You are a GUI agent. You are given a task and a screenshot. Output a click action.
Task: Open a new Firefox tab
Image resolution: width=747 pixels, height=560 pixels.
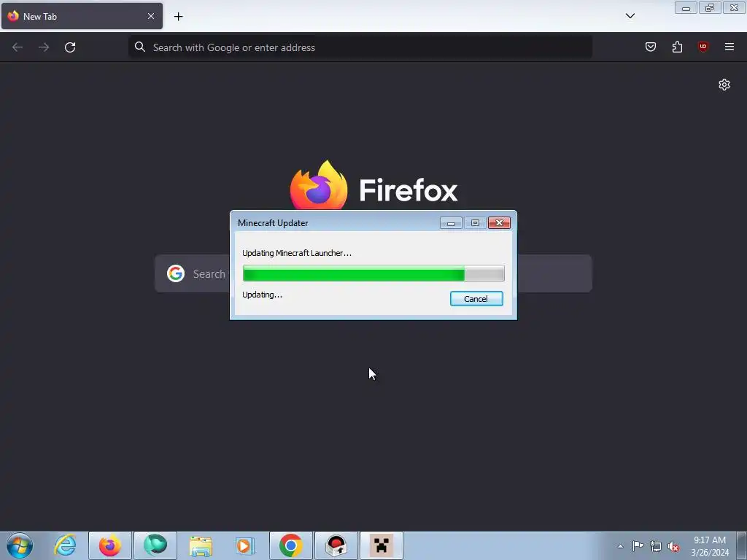coord(178,17)
